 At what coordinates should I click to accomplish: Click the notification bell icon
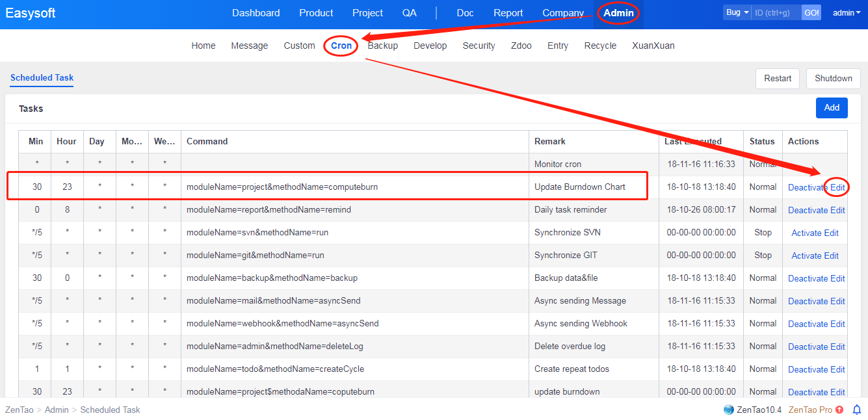[857, 410]
